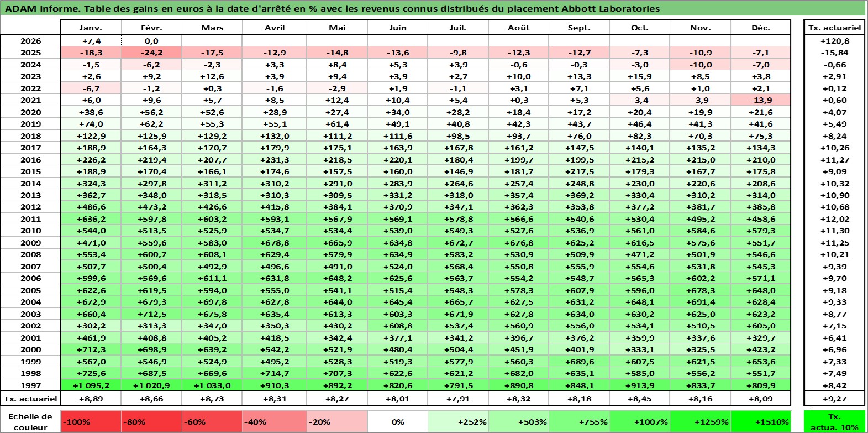Select the 2008 row label

point(31,254)
